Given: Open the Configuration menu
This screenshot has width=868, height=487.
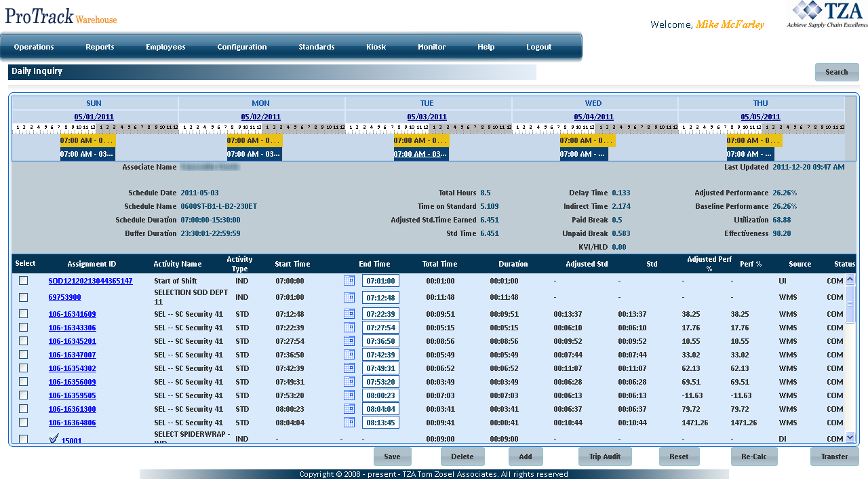Looking at the screenshot, I should [x=242, y=47].
